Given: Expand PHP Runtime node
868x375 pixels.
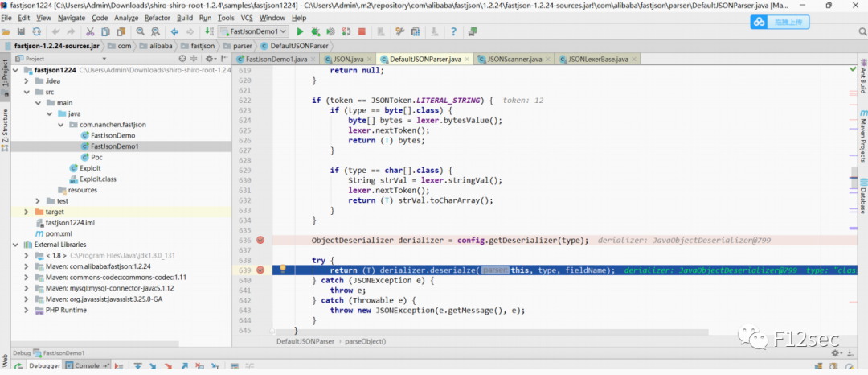Looking at the screenshot, I should point(26,310).
